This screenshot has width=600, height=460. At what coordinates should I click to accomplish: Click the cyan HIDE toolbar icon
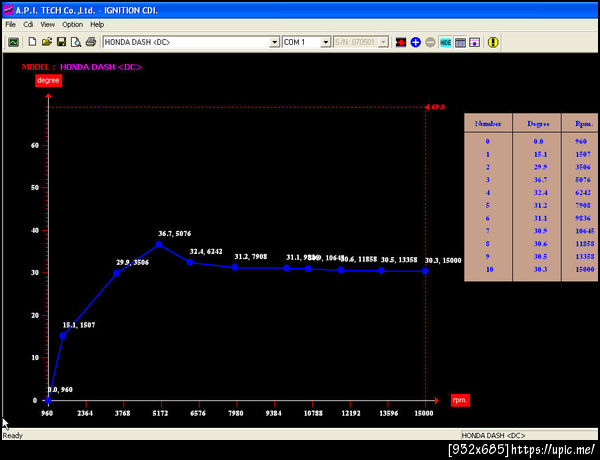445,42
